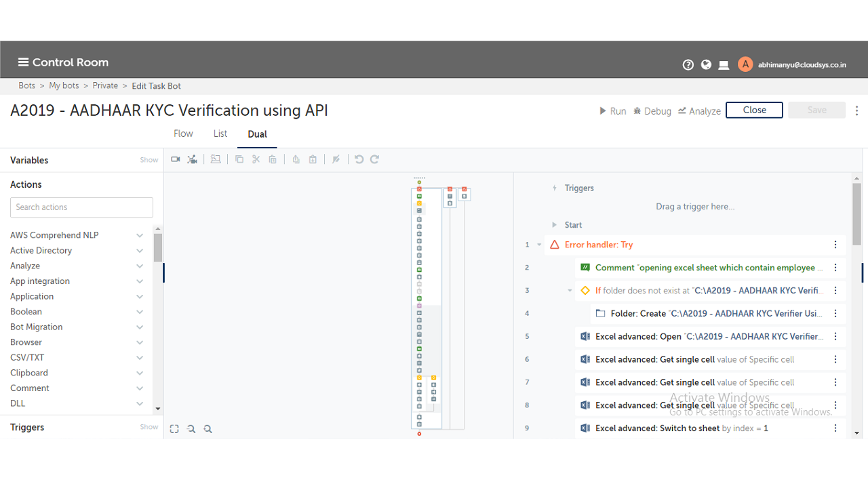Click the start recording camera icon
This screenshot has width=868, height=488.
176,159
